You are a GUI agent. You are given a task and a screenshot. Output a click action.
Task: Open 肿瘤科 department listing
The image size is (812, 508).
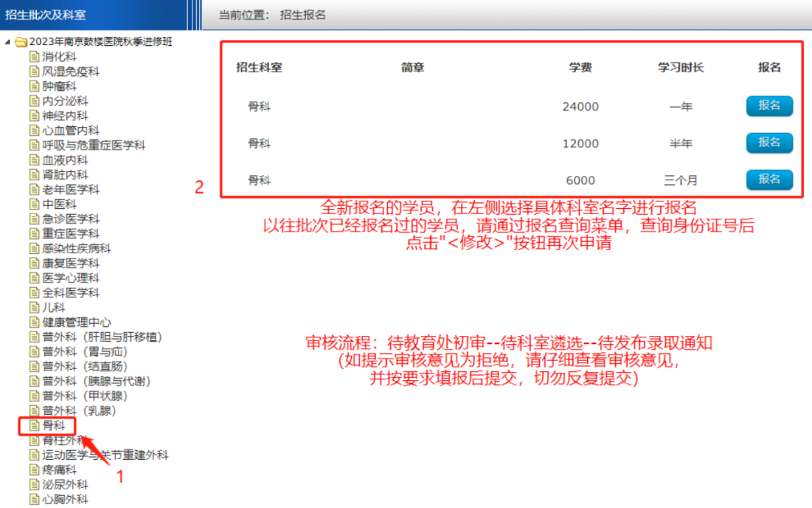59,86
